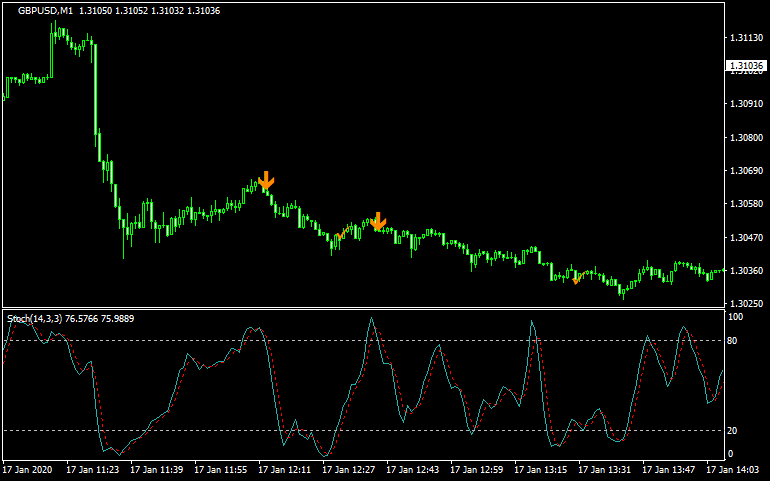
Task: Click the chart header open value 1.31050
Action: coord(96,11)
